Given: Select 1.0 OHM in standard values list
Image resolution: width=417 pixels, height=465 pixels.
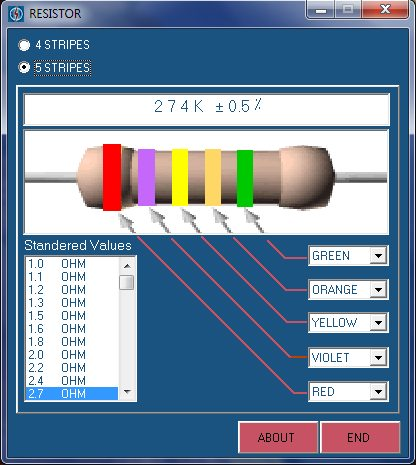Looking at the screenshot, I should click(x=72, y=264).
